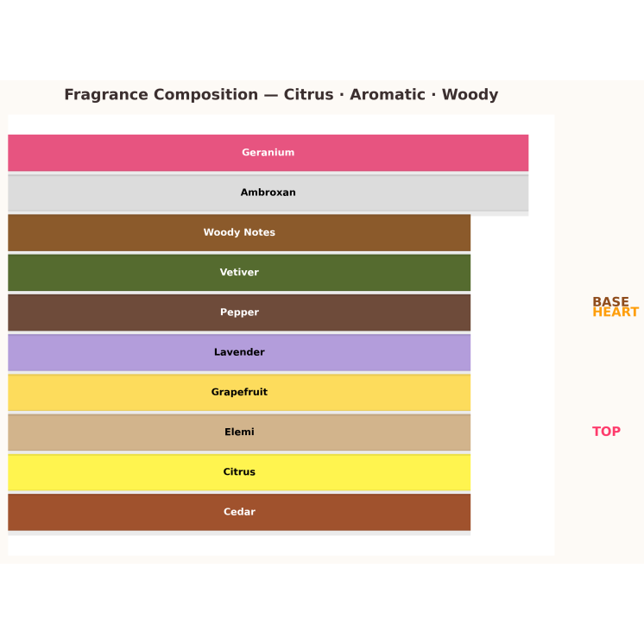Click 'Fragrance Composition' in the chart title
The height and width of the screenshot is (644, 644).
(x=161, y=95)
